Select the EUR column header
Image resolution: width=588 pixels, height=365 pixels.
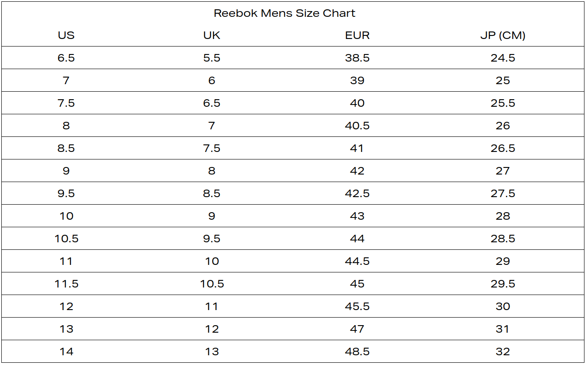tap(357, 35)
